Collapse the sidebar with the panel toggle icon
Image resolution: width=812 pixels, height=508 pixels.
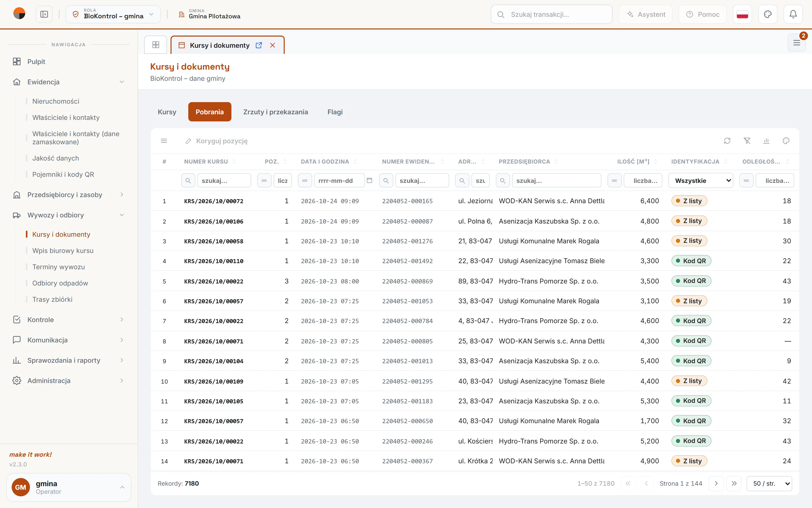tap(44, 14)
